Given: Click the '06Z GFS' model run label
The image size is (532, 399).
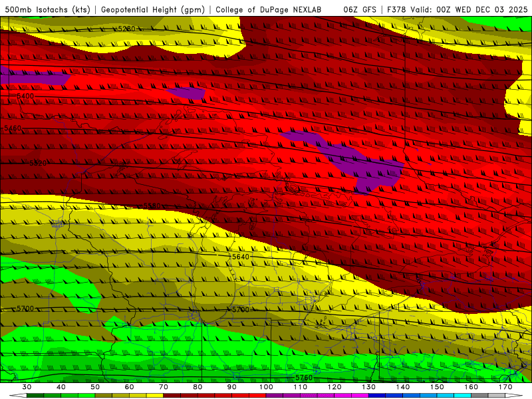Looking at the screenshot, I should click(360, 10).
